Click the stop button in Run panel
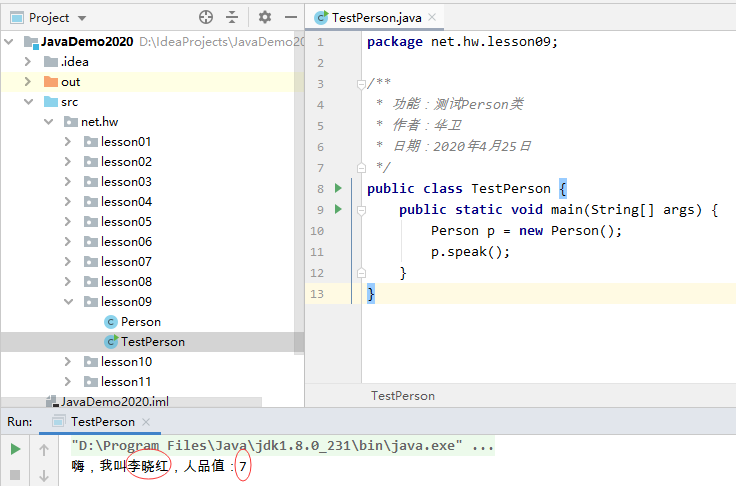This screenshot has height=486, width=736. [15, 475]
